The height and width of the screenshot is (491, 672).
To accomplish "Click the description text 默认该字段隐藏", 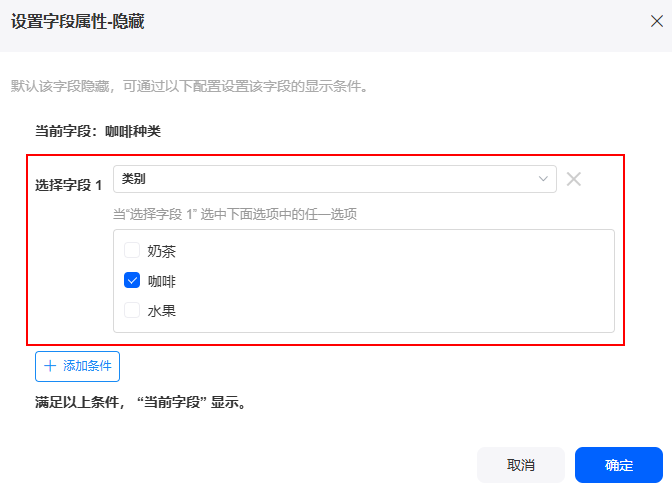I will (190, 87).
